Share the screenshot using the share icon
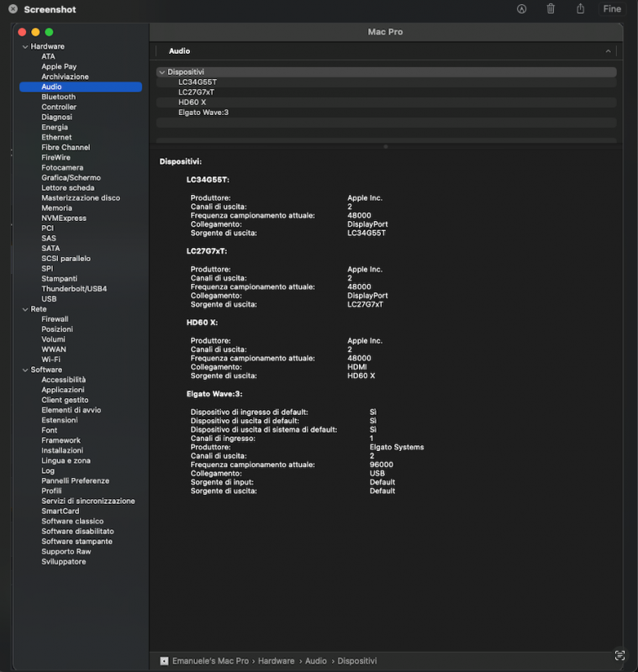The width and height of the screenshot is (638, 672). [580, 8]
